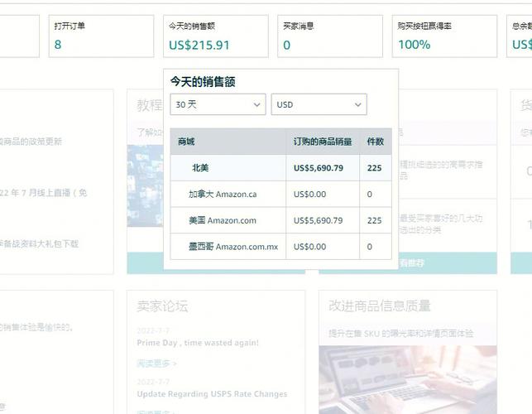This screenshot has width=532, height=414.
Task: Click 阅读更多 under the Prime Day post
Action: click(x=156, y=363)
